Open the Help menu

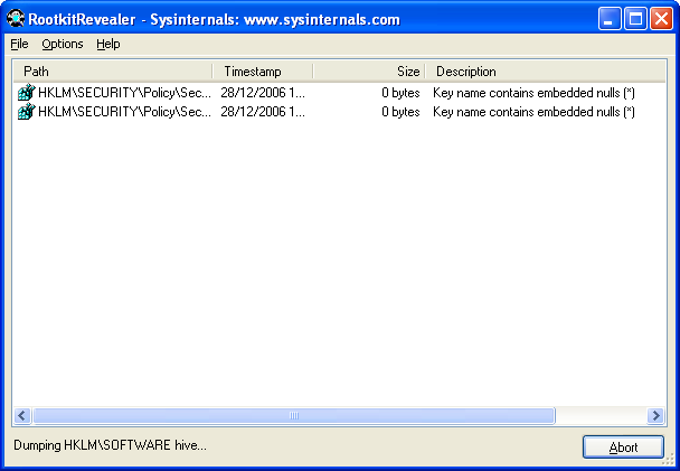[x=108, y=44]
